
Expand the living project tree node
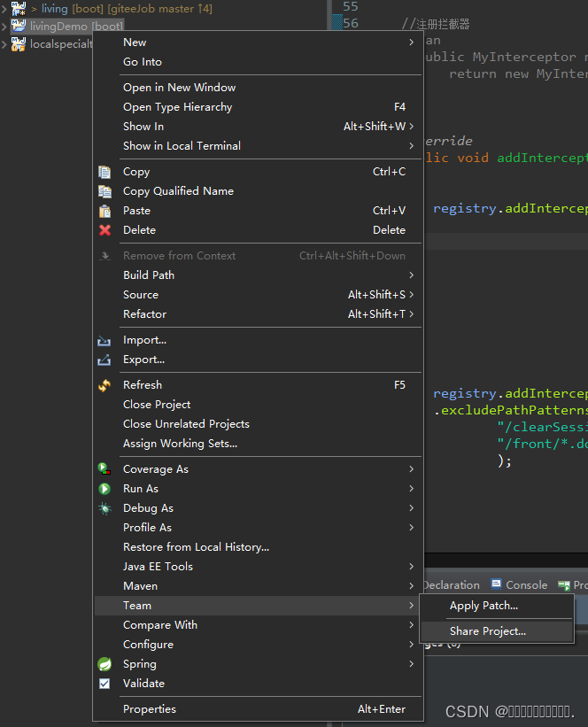(4, 8)
